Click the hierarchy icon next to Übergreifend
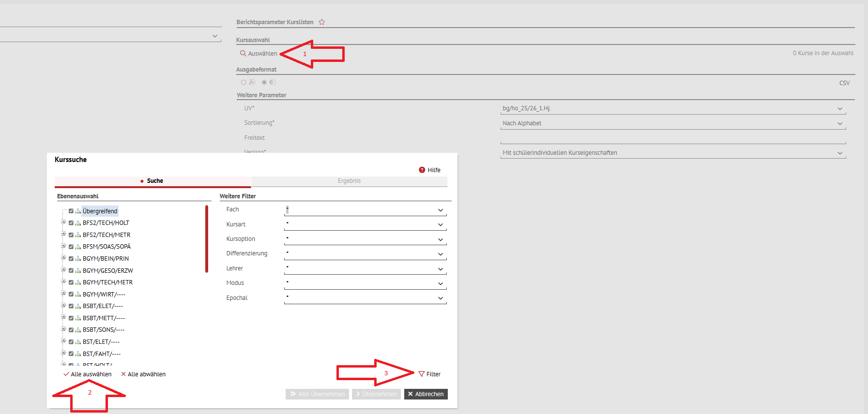868x414 pixels. click(x=78, y=211)
